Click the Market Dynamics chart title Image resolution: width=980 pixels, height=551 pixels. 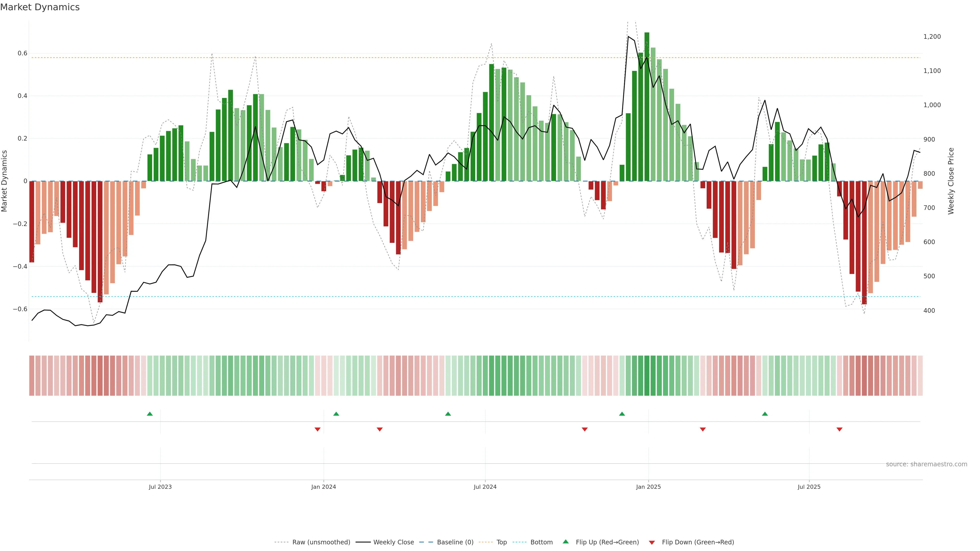[40, 7]
